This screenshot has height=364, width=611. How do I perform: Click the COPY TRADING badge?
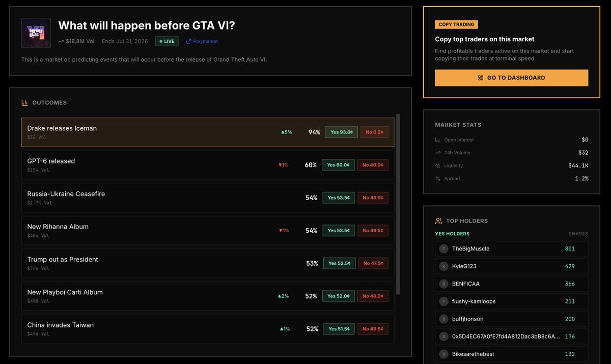point(456,24)
